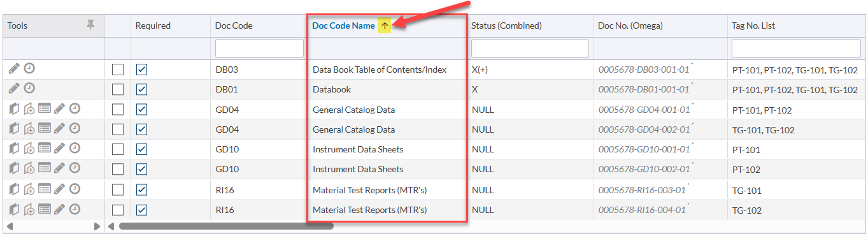Viewport: 868px width, 243px height.
Task: Open document number 0005678-DB03-001-01
Action: coord(644,70)
